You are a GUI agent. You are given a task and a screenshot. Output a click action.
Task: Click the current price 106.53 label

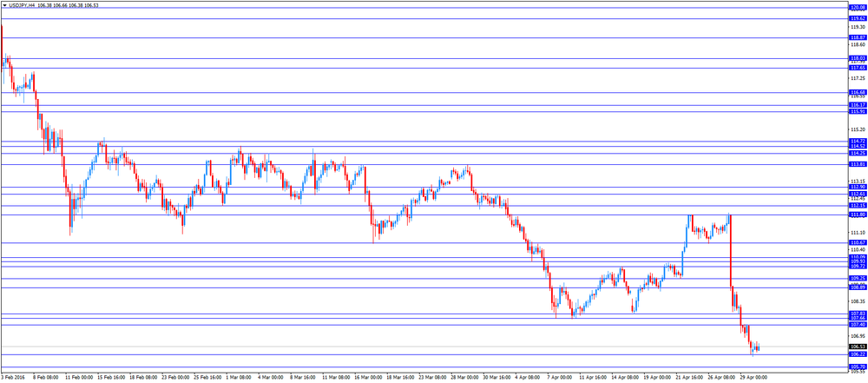858,347
